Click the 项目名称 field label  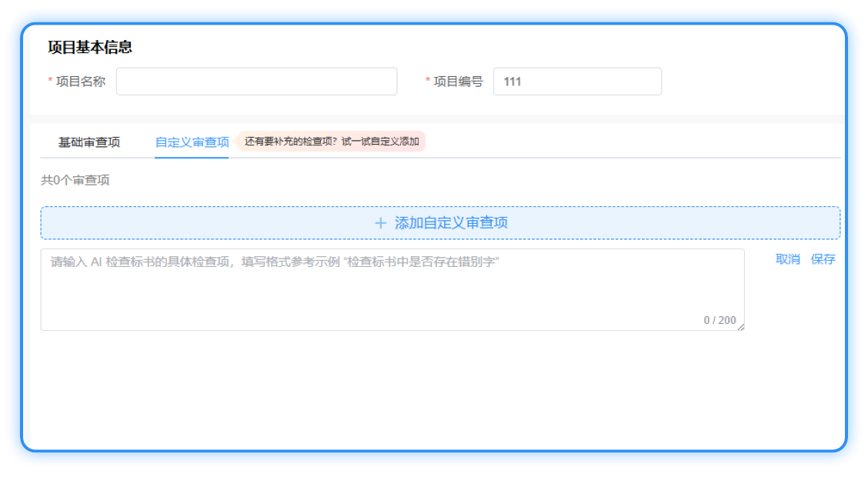[x=81, y=82]
